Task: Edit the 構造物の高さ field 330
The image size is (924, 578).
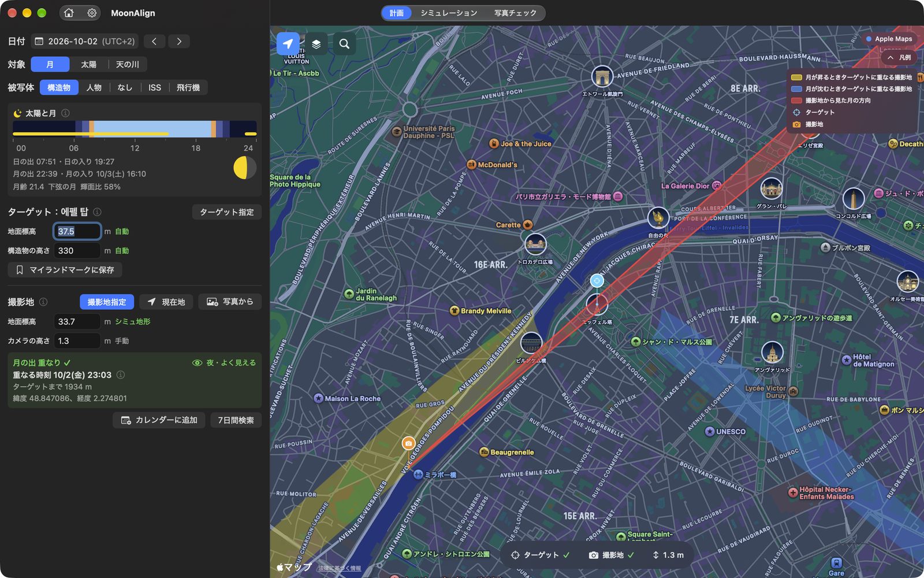Action: (x=77, y=251)
